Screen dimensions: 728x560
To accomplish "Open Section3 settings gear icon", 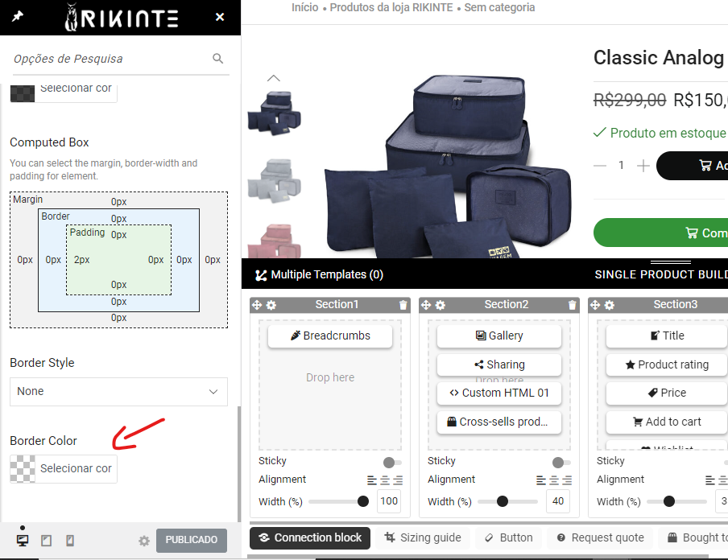I will pos(609,305).
